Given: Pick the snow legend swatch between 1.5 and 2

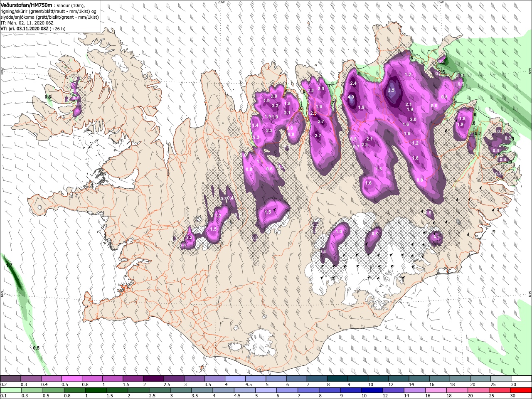Looking at the screenshot, I should coord(133,379).
